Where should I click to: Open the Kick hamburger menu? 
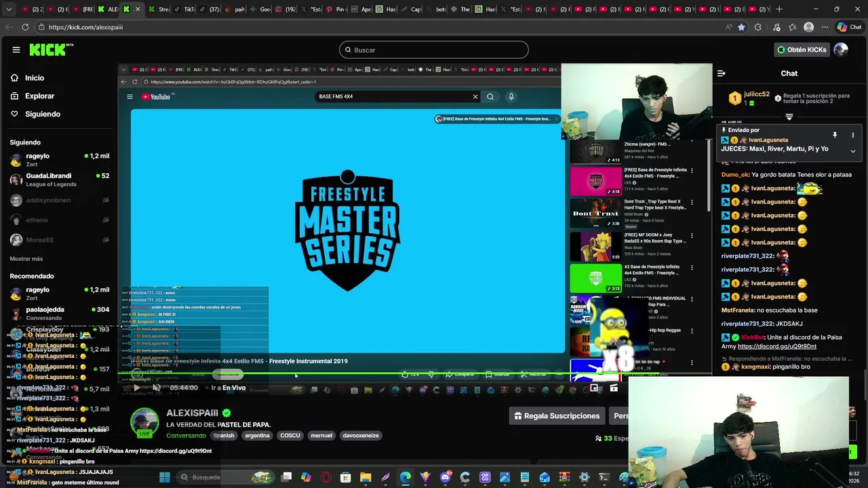(x=16, y=49)
